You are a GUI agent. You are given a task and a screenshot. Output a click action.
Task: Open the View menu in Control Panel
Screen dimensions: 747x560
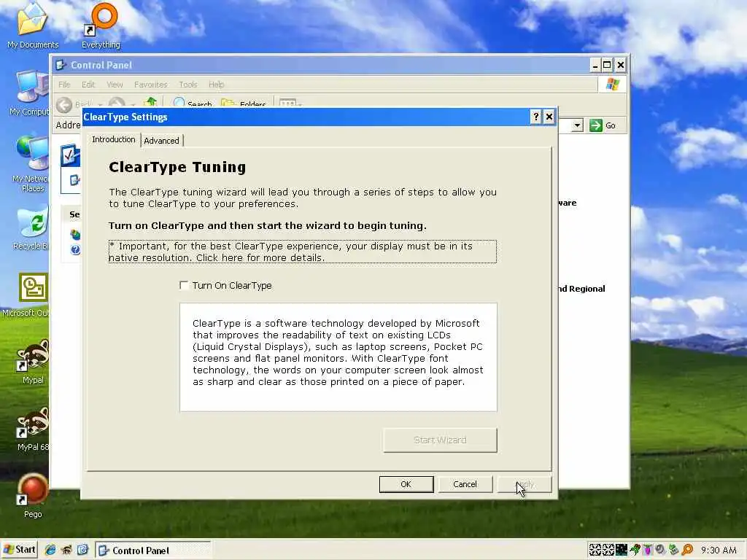(x=115, y=85)
